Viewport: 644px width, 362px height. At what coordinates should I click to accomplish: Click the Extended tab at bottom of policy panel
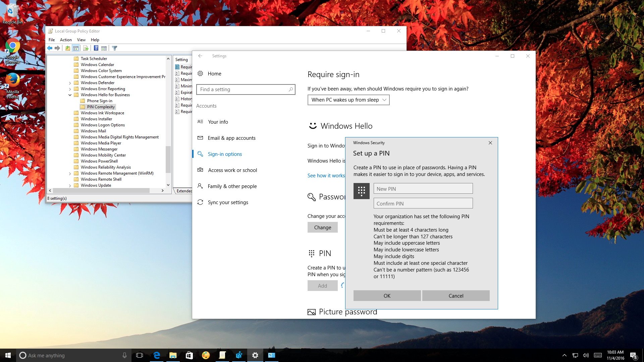[184, 191]
